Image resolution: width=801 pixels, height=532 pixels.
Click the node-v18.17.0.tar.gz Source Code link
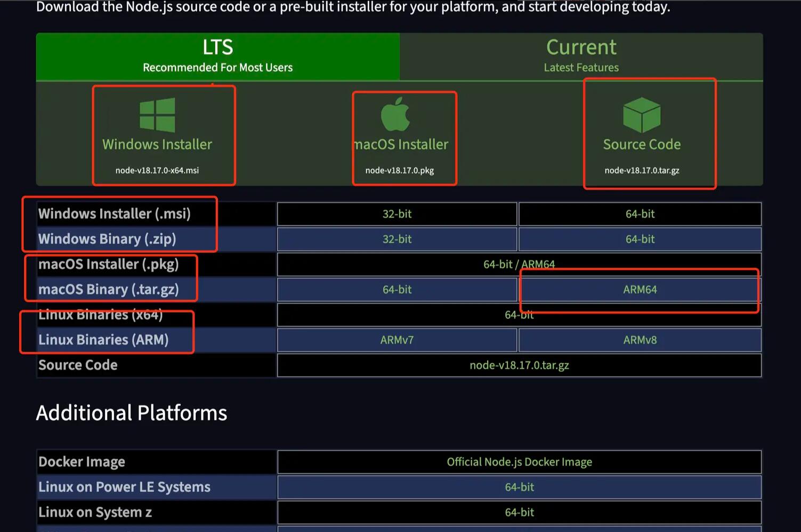519,365
